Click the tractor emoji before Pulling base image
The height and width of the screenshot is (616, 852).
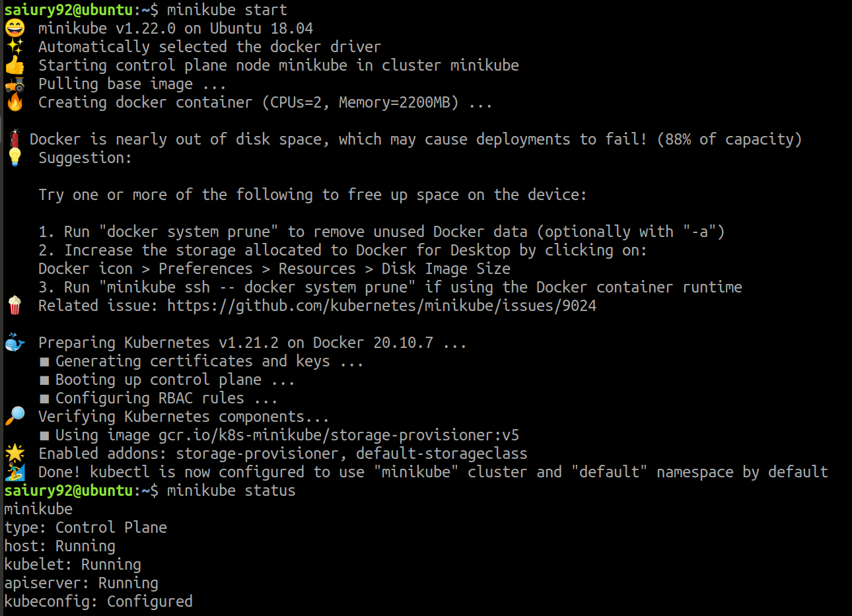[x=15, y=85]
